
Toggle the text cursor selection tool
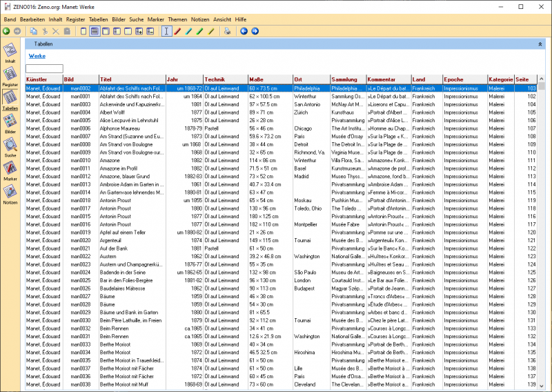[x=166, y=31]
